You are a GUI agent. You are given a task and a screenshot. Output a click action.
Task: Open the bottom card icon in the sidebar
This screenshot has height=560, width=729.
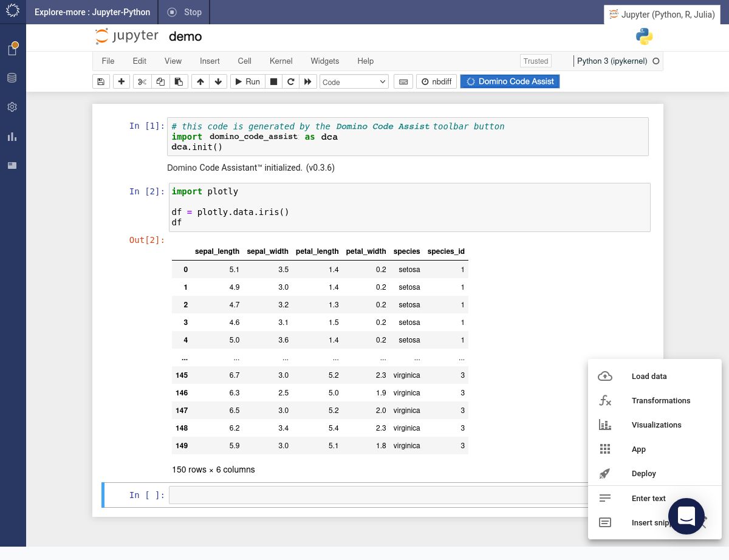[12, 165]
